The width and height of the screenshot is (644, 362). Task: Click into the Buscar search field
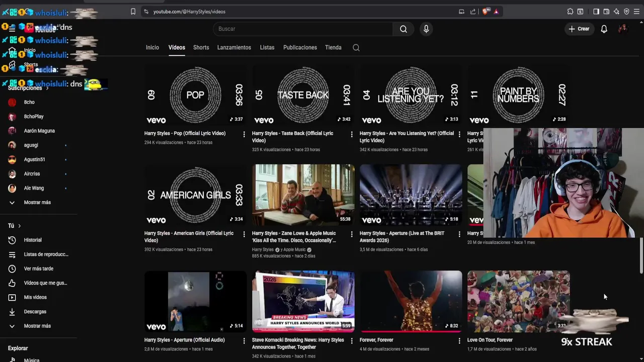303,29
